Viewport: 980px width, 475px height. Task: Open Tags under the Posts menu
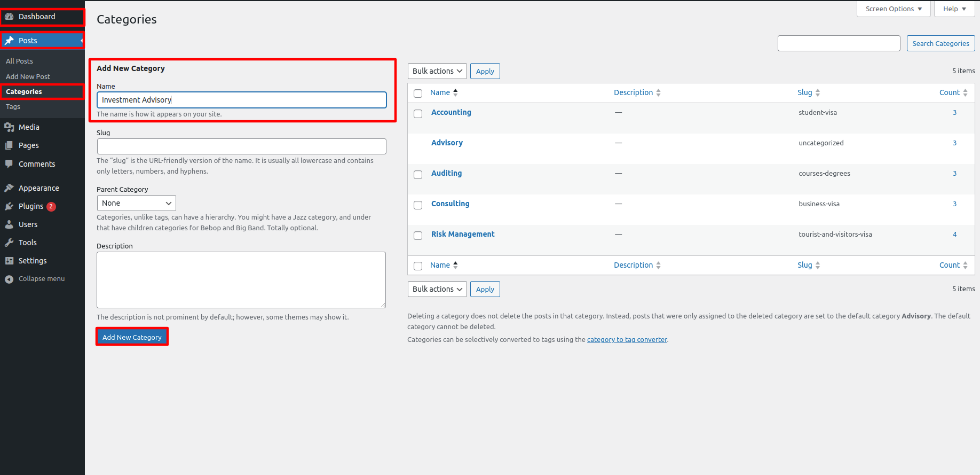pos(13,107)
